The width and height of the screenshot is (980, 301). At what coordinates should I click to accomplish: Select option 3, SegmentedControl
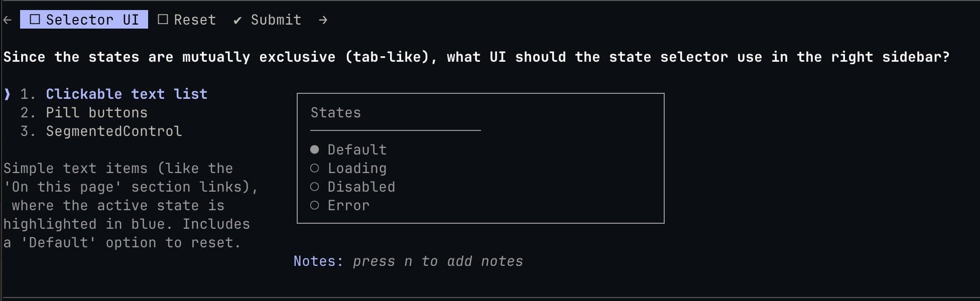click(113, 130)
